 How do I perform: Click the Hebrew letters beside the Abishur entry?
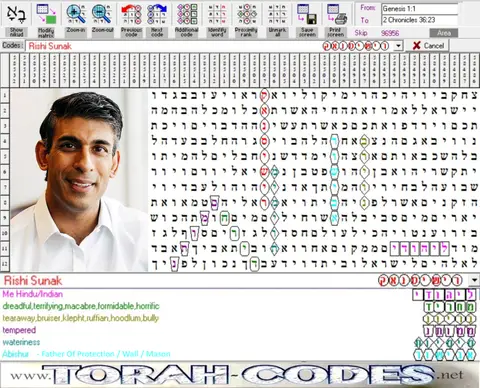pyautogui.click(x=445, y=355)
